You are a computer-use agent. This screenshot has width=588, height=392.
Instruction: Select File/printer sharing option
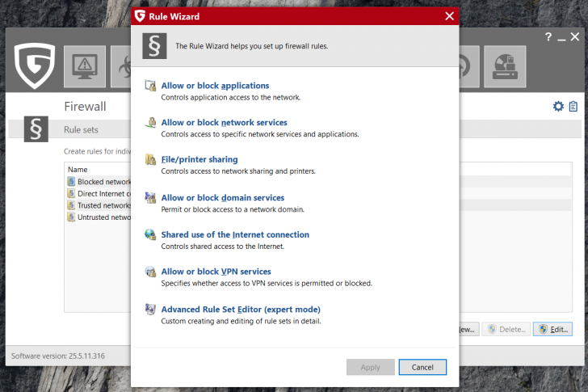(199, 159)
